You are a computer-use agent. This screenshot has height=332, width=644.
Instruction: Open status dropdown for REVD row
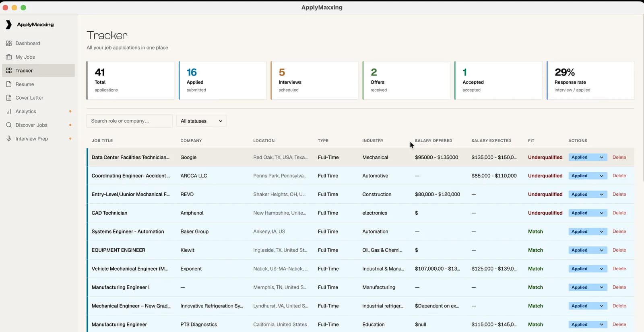tap(588, 194)
